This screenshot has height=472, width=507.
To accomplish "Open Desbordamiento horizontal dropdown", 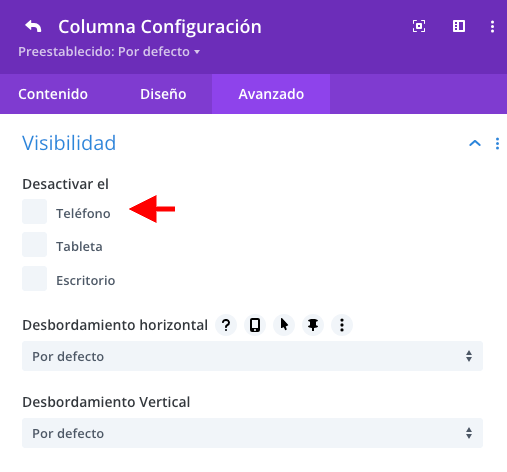I will click(x=252, y=356).
